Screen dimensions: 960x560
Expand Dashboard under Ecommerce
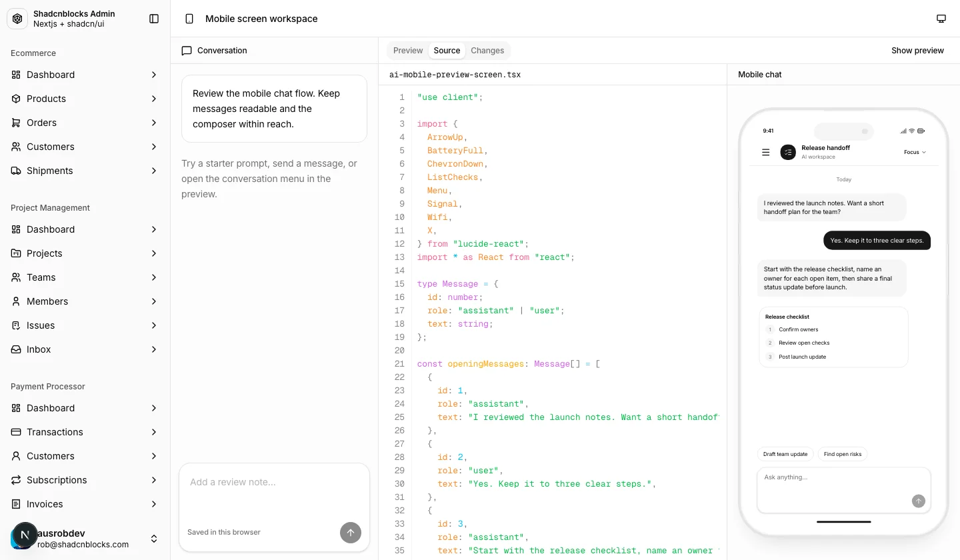pyautogui.click(x=154, y=75)
